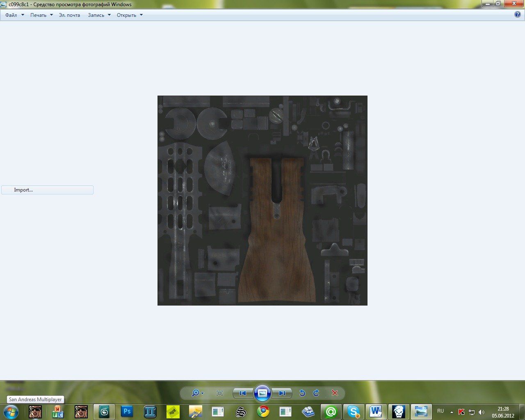This screenshot has height=420, width=525.
Task: Open the Kaspersky tray icon
Action: (x=461, y=412)
